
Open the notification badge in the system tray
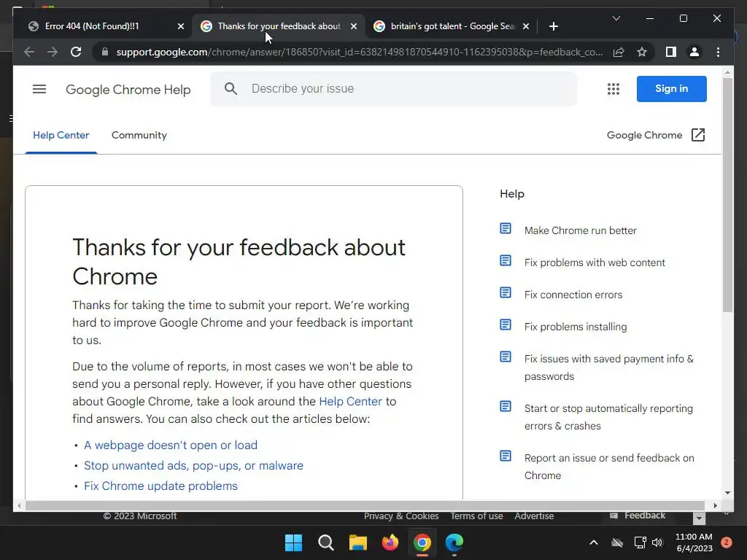727,542
